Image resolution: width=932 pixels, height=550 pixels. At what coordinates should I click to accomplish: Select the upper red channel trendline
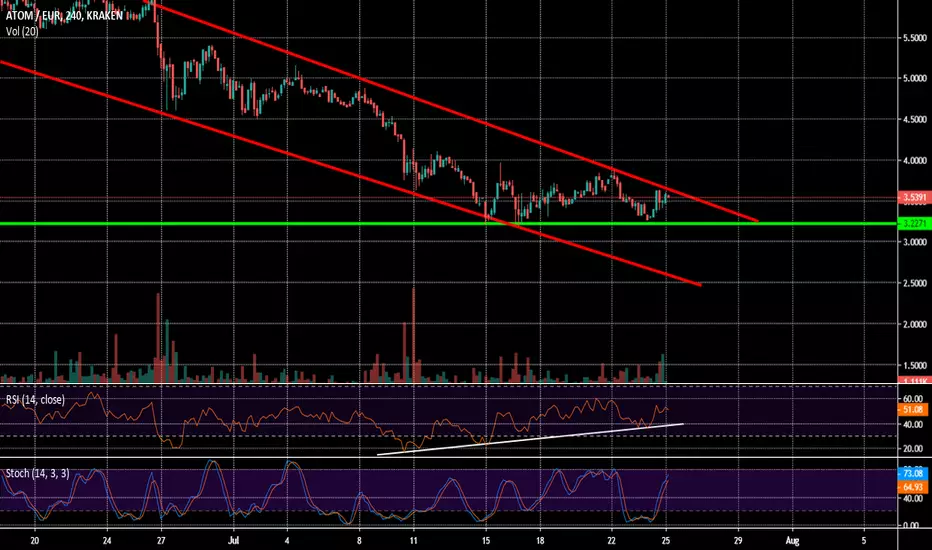[x=452, y=111]
